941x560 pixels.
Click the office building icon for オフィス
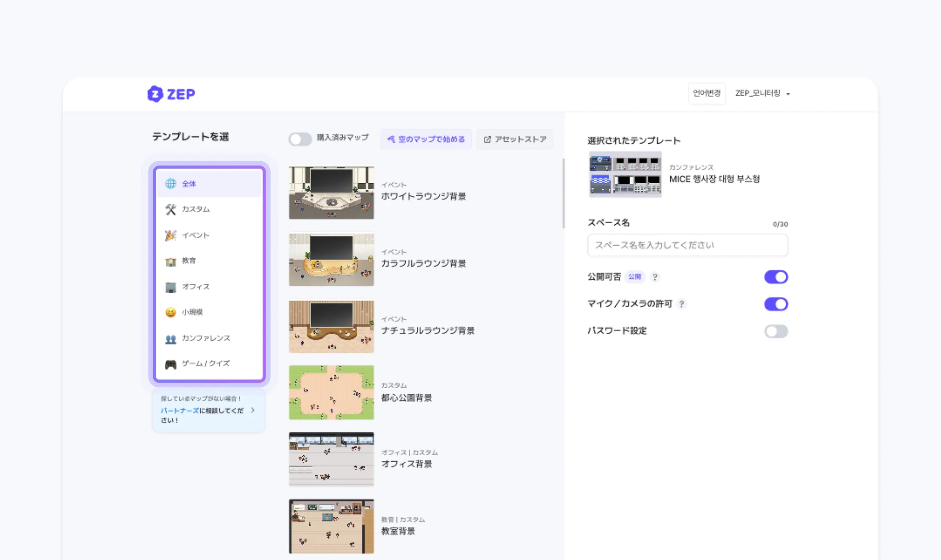click(x=170, y=287)
